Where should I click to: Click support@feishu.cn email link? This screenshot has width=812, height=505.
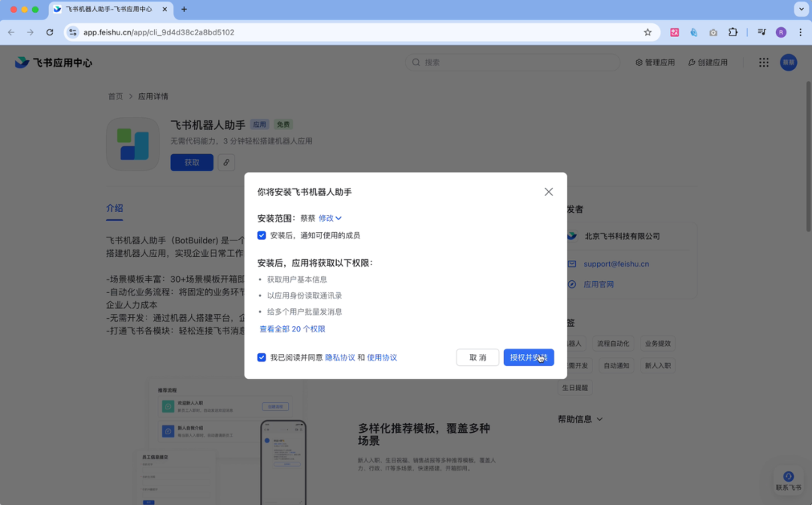pyautogui.click(x=617, y=264)
